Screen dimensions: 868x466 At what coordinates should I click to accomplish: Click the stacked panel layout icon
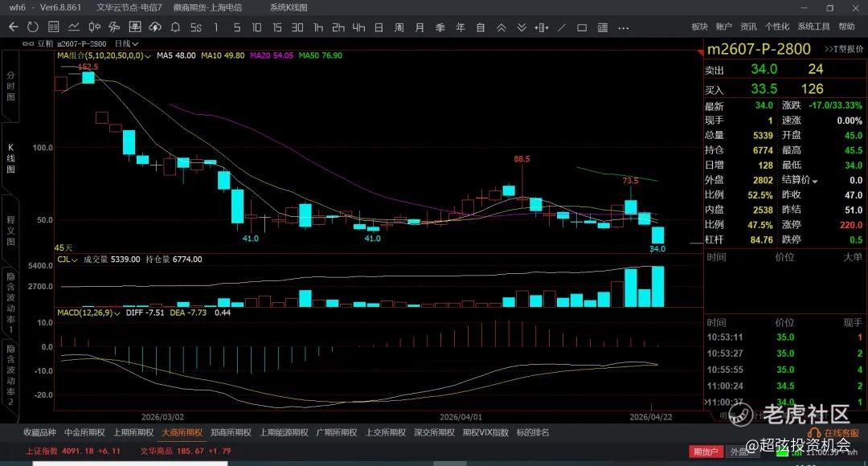pyautogui.click(x=602, y=27)
